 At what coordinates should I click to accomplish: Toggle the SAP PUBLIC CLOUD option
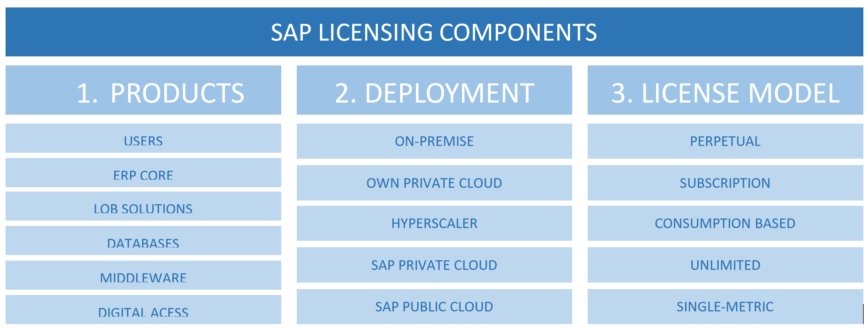(434, 306)
